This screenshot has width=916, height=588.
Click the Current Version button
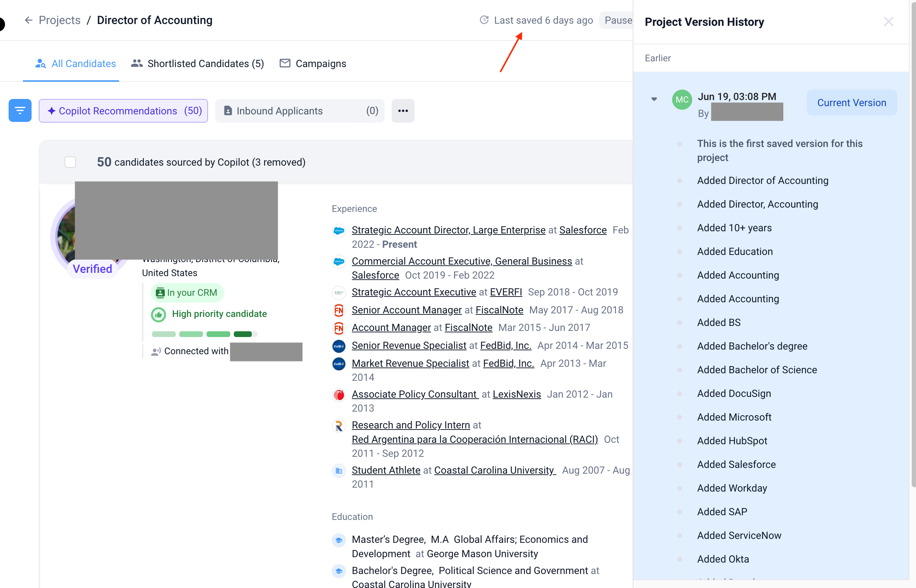[x=851, y=103]
